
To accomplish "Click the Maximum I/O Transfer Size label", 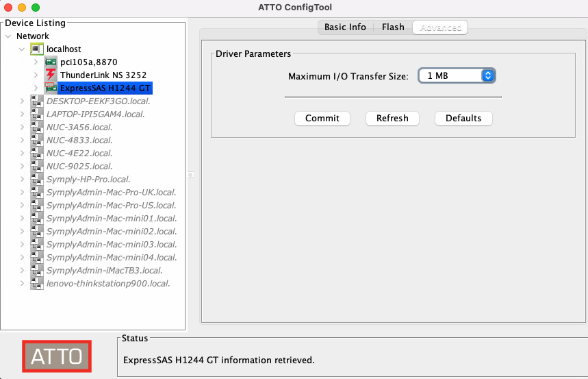I will pyautogui.click(x=348, y=76).
